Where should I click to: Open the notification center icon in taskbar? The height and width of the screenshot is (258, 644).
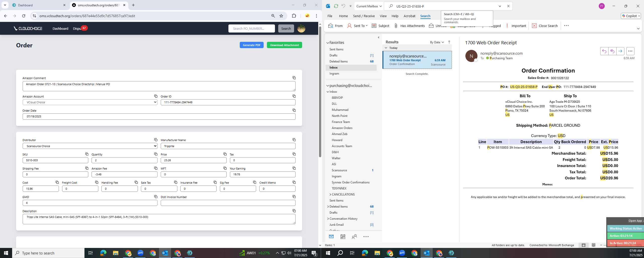[x=314, y=253]
